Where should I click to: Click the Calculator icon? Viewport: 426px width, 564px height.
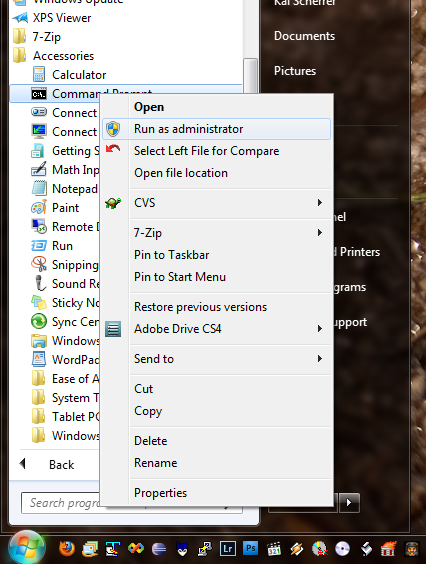coord(39,74)
